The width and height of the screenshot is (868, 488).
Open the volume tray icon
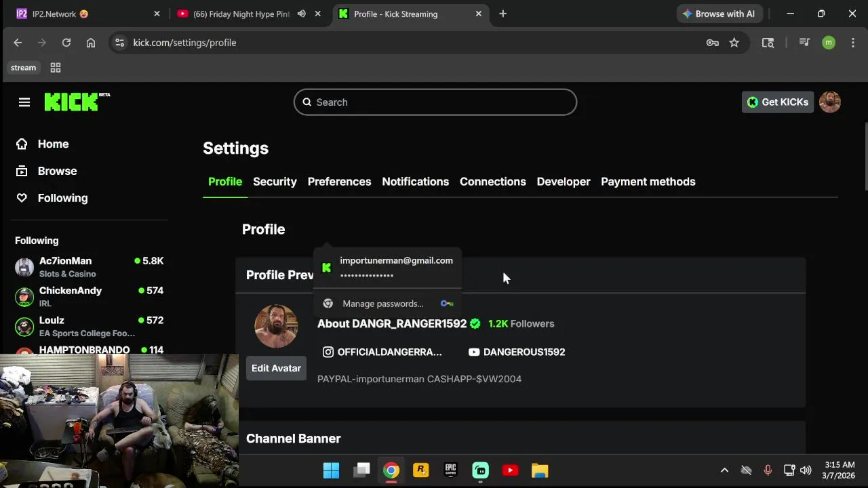(x=806, y=470)
